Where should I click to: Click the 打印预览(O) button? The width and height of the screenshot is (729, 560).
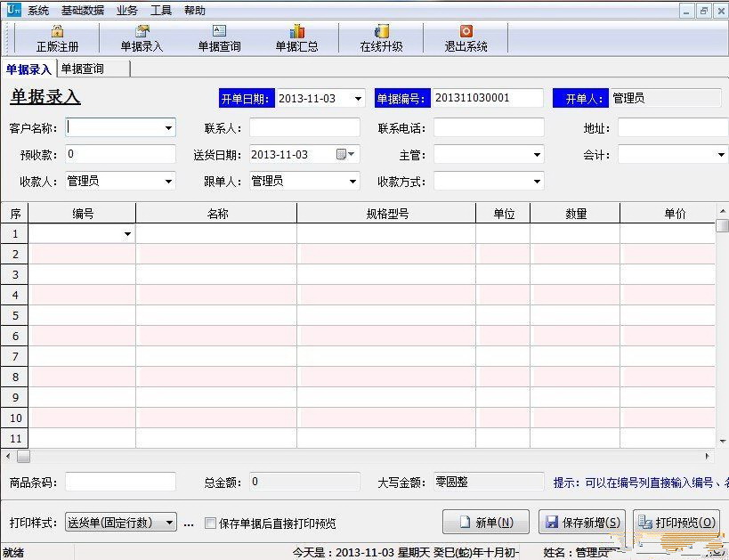pyautogui.click(x=676, y=522)
